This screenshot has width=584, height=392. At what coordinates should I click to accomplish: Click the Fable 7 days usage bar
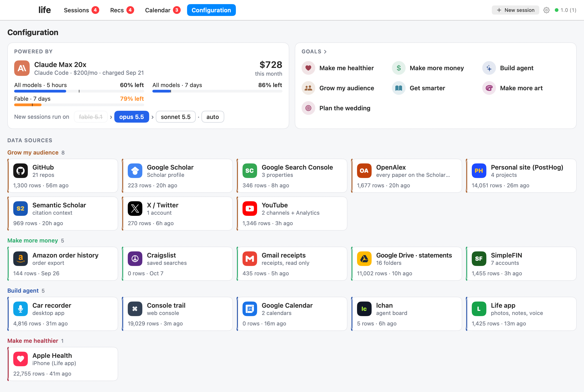point(79,105)
